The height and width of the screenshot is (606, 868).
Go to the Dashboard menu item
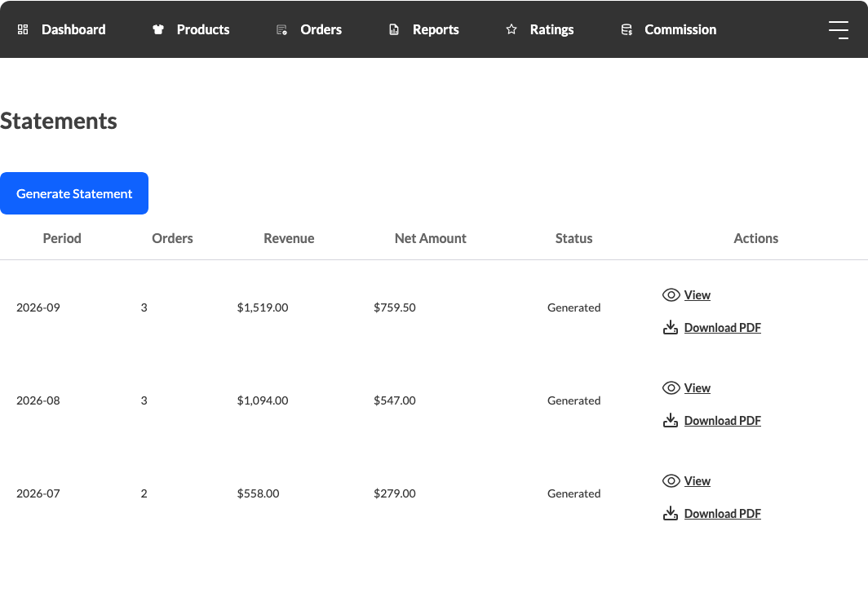pos(73,29)
